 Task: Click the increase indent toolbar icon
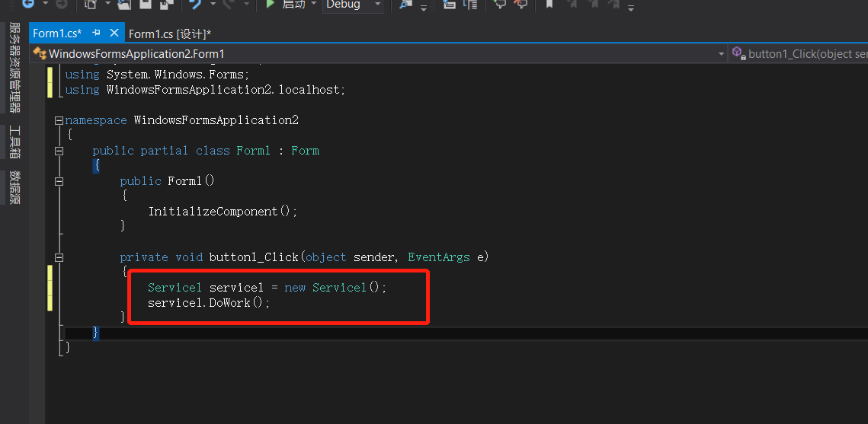tap(470, 4)
